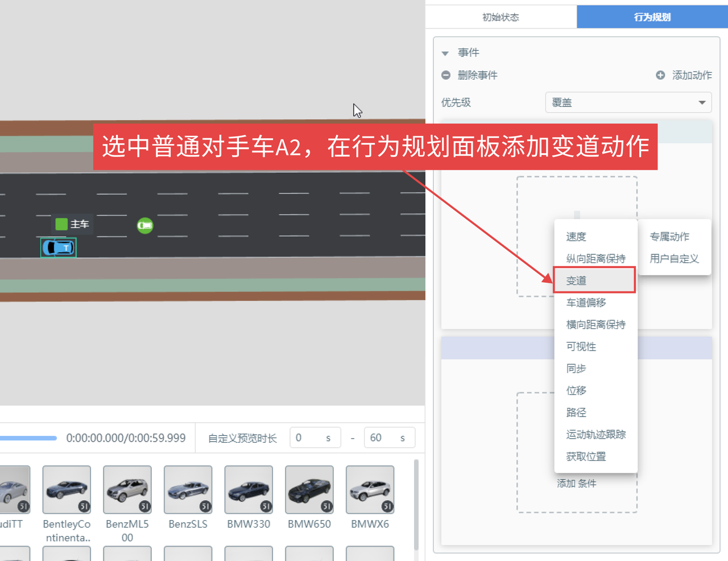
Task: Click the timeline progress bar
Action: click(28, 438)
